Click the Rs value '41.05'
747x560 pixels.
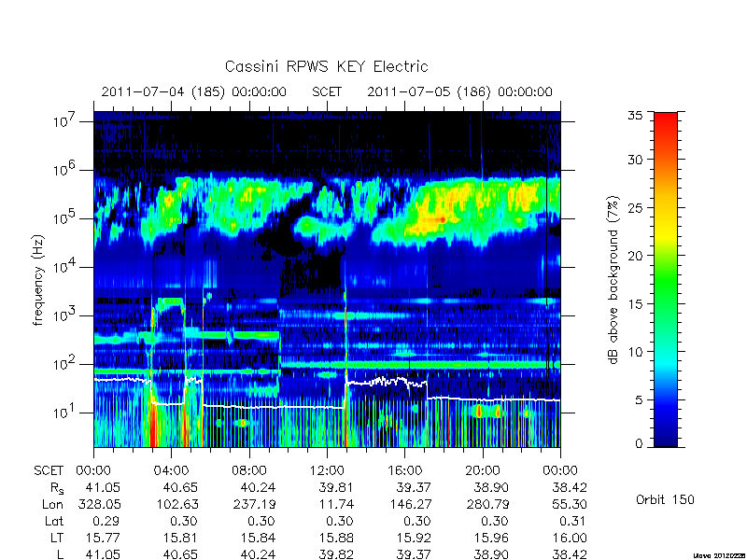point(103,487)
